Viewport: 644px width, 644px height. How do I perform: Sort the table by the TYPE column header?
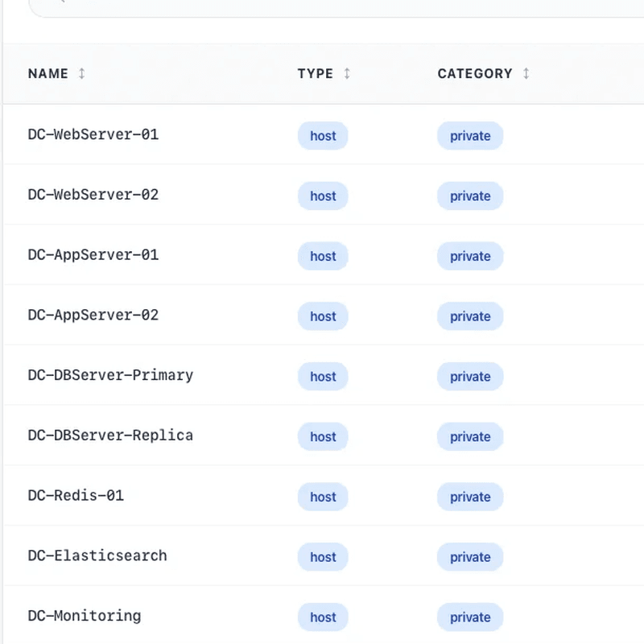[314, 73]
